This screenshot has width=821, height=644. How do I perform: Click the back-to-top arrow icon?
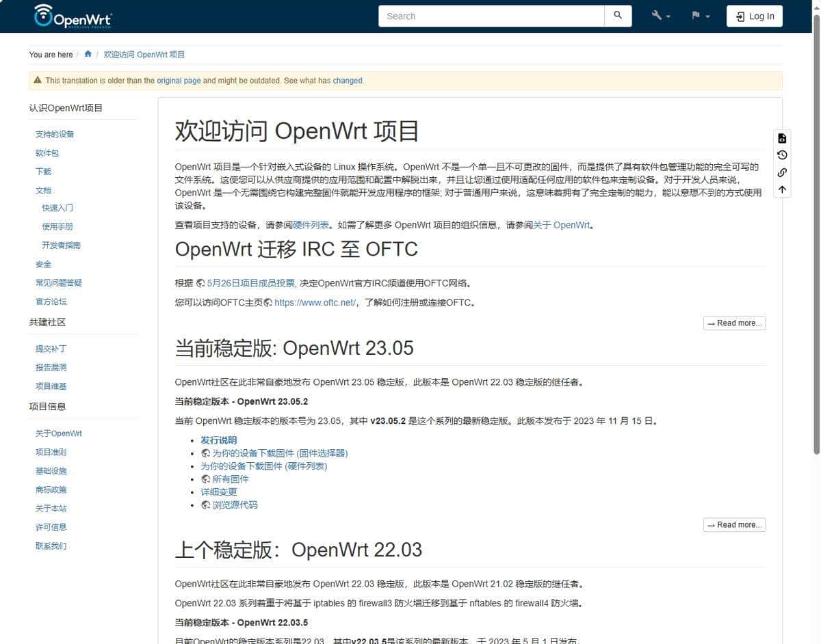coord(782,189)
